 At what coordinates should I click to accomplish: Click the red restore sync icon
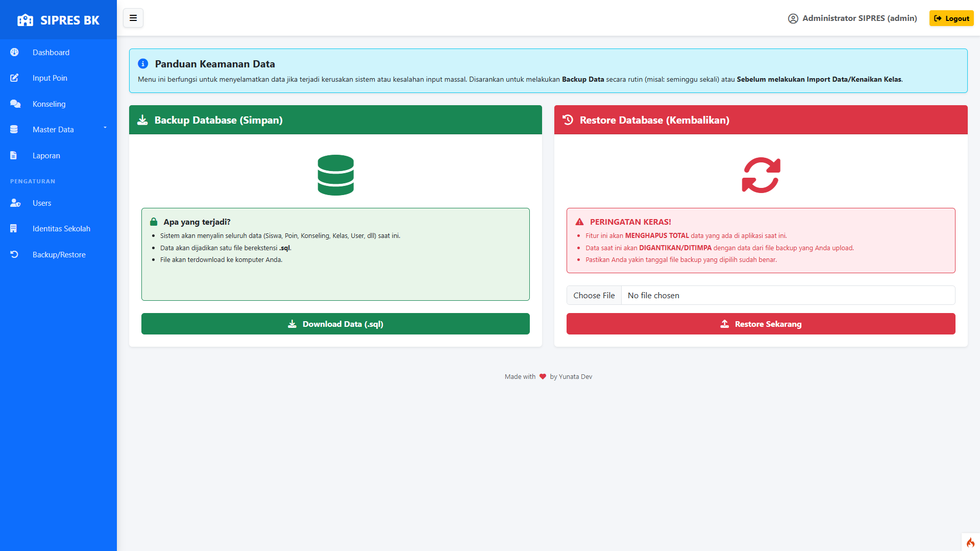[761, 175]
